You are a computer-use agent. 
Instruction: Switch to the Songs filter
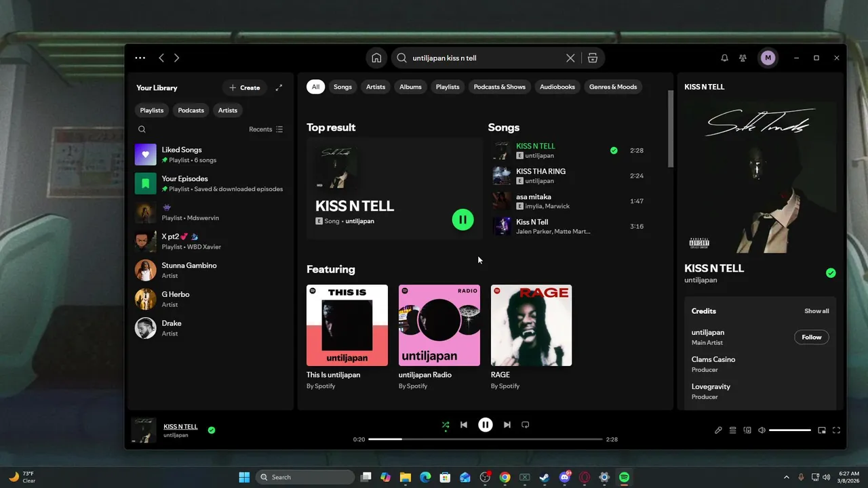[x=342, y=87]
